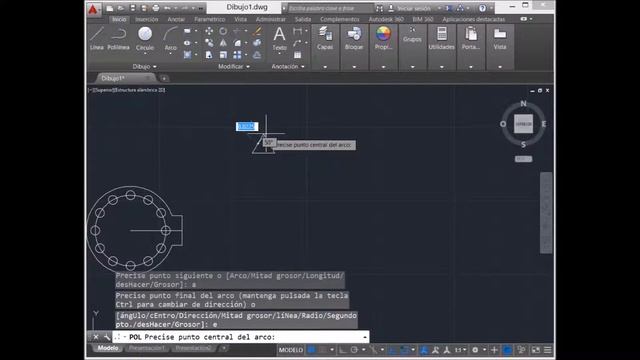Switch to the Paramétrico ribbon tab

click(x=209, y=19)
